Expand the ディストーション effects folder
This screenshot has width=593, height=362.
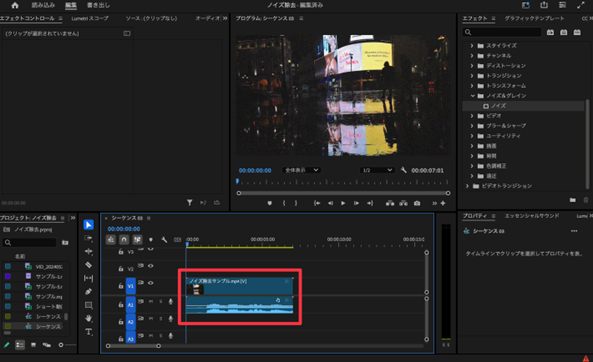tap(472, 65)
